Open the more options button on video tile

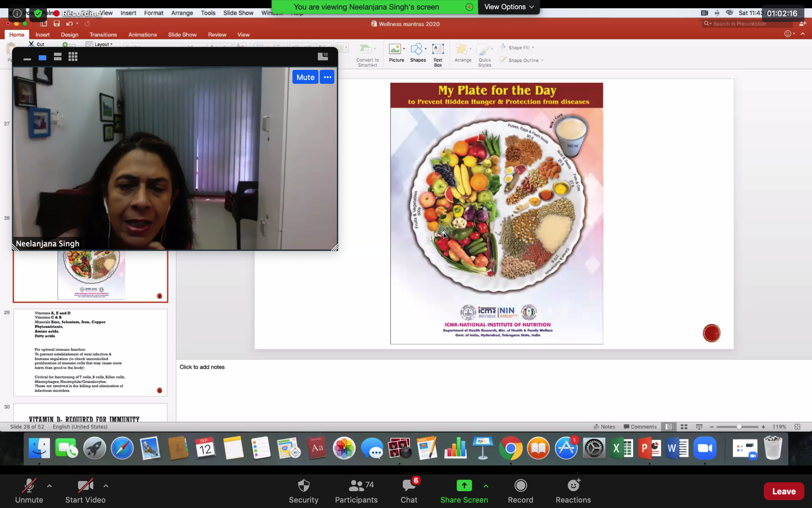327,77
